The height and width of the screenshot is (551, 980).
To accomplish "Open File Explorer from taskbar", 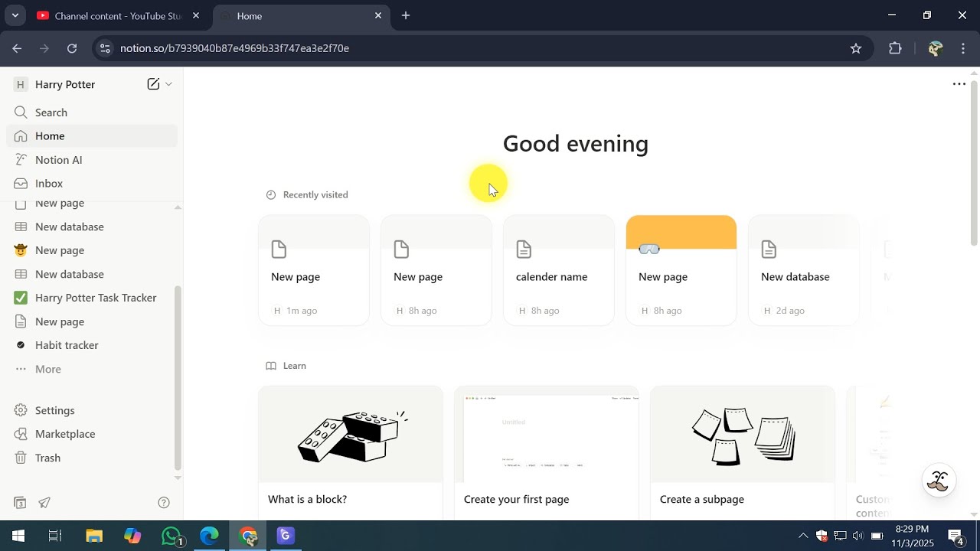I will (93, 536).
